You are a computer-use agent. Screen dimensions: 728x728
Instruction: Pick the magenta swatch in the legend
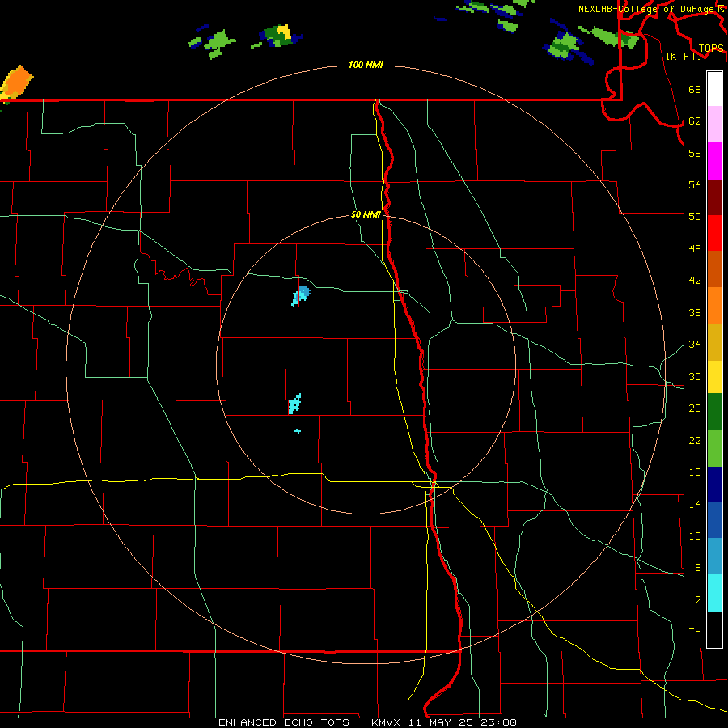tap(714, 161)
